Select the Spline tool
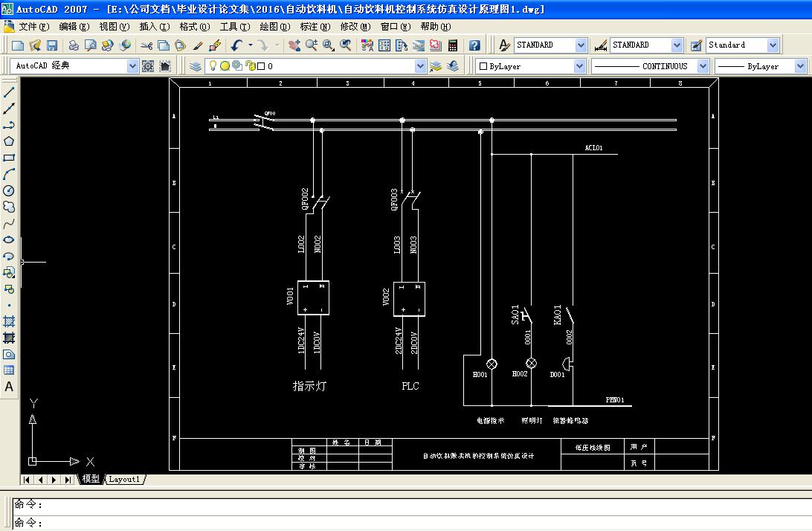812x531 pixels. point(9,224)
